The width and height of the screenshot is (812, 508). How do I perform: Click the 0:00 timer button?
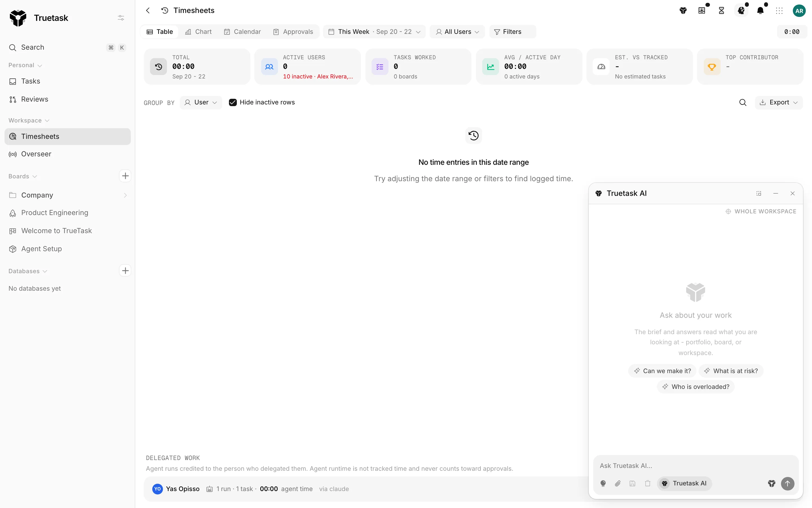click(x=791, y=32)
